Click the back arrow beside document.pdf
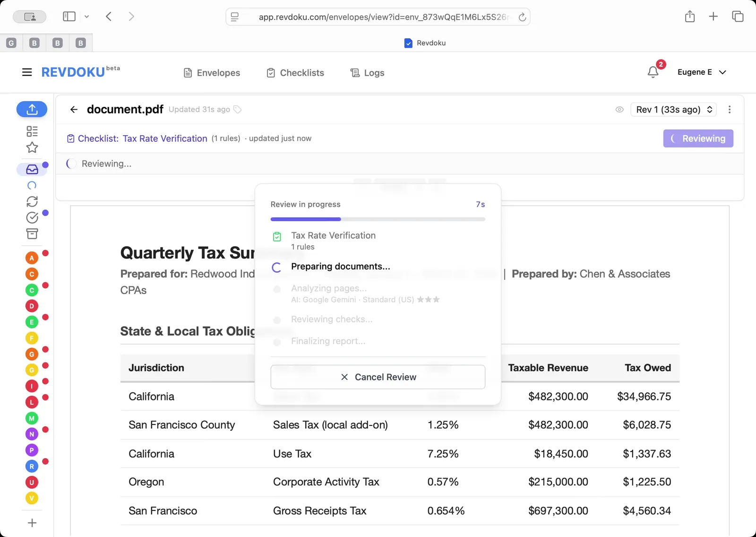 [74, 109]
